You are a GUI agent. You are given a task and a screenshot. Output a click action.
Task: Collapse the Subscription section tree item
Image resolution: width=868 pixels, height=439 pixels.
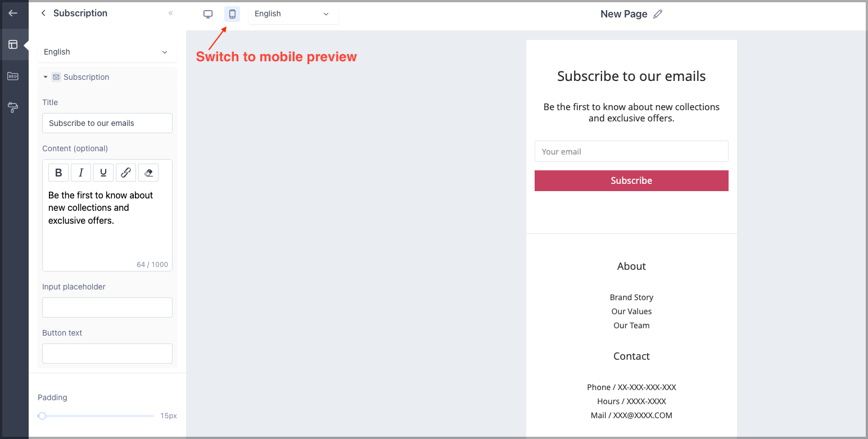46,77
